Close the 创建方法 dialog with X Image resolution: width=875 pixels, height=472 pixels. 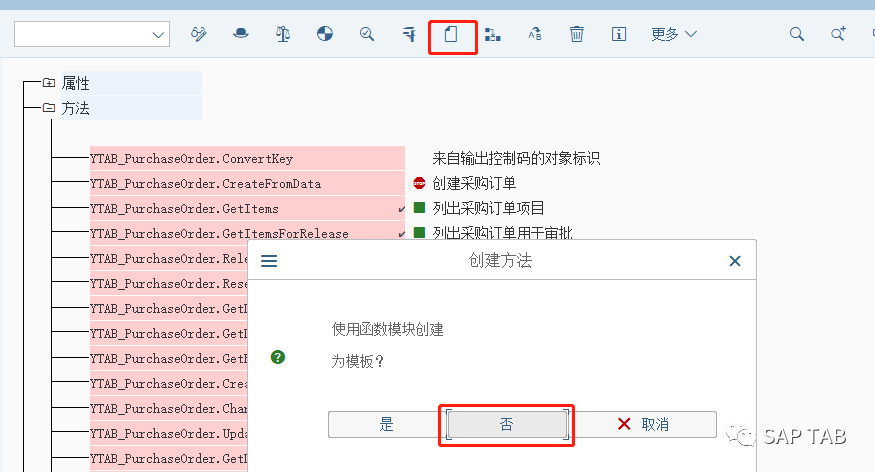click(x=735, y=261)
